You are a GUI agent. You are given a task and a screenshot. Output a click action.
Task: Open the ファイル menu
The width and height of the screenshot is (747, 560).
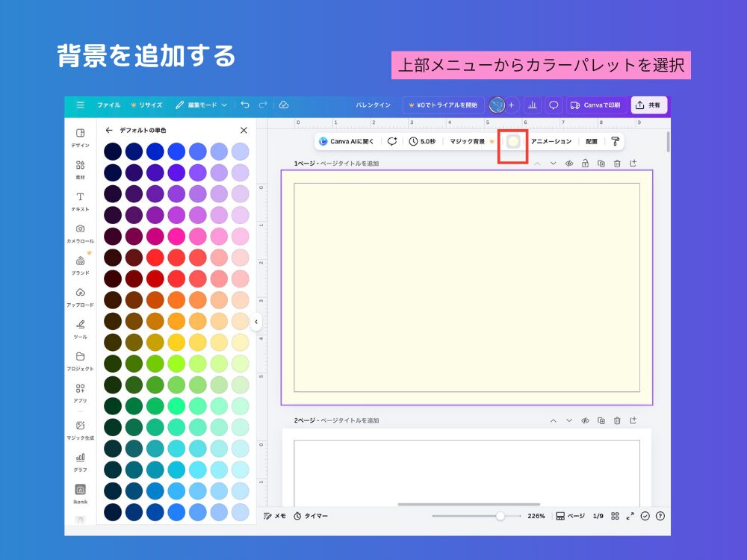tap(108, 105)
